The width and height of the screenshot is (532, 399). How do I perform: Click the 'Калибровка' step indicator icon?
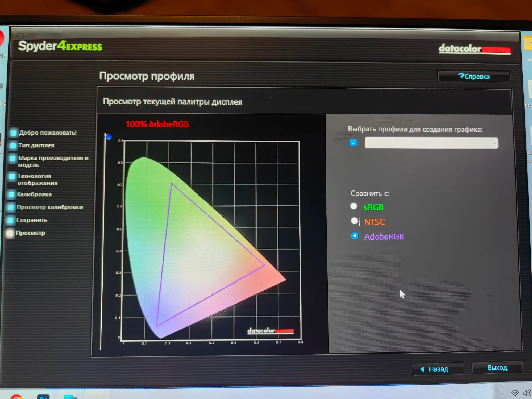click(11, 194)
